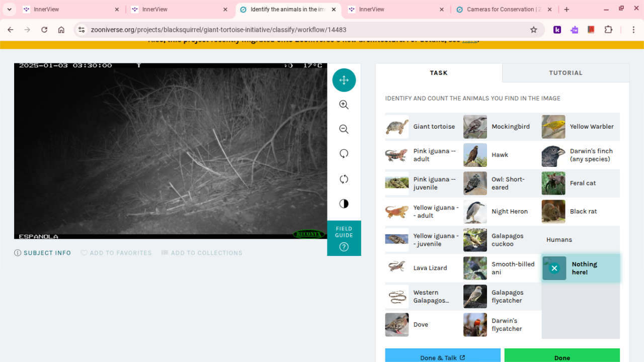This screenshot has height=362, width=644.
Task: Pick Black rat option
Action: (581, 212)
